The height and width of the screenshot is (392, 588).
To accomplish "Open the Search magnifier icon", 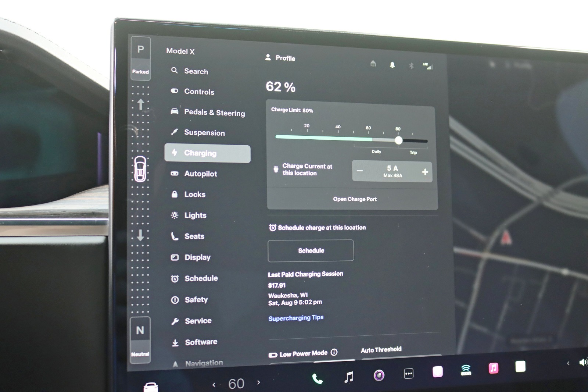I will 174,71.
